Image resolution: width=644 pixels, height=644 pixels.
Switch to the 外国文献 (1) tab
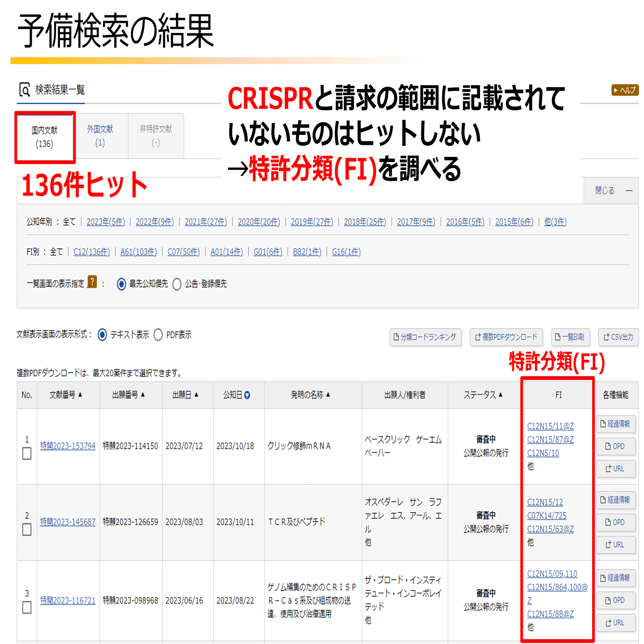point(100,136)
